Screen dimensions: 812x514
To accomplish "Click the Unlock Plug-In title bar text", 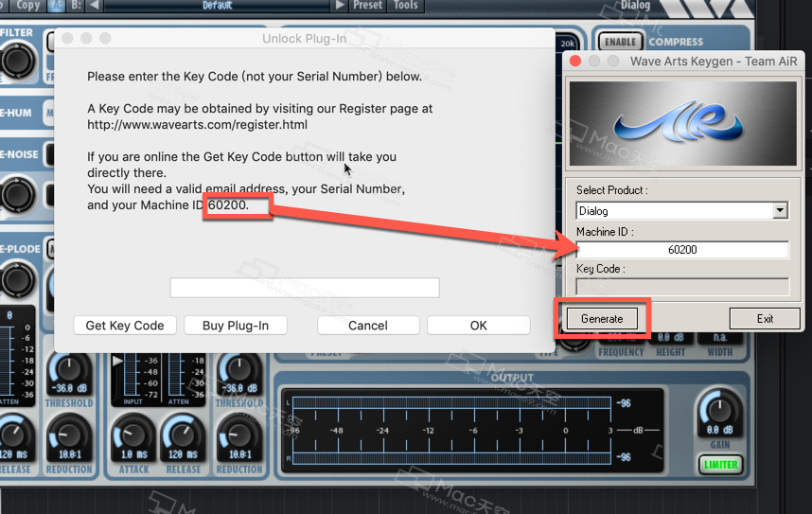I will point(304,39).
